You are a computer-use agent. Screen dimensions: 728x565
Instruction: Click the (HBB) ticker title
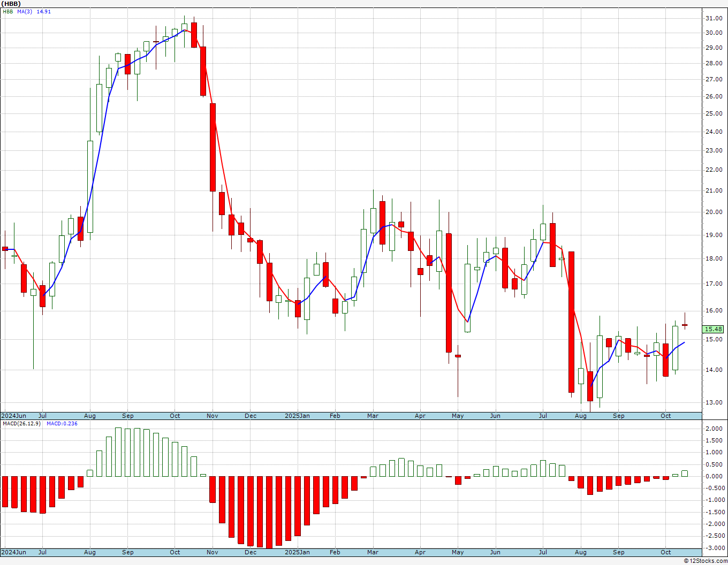[x=11, y=4]
